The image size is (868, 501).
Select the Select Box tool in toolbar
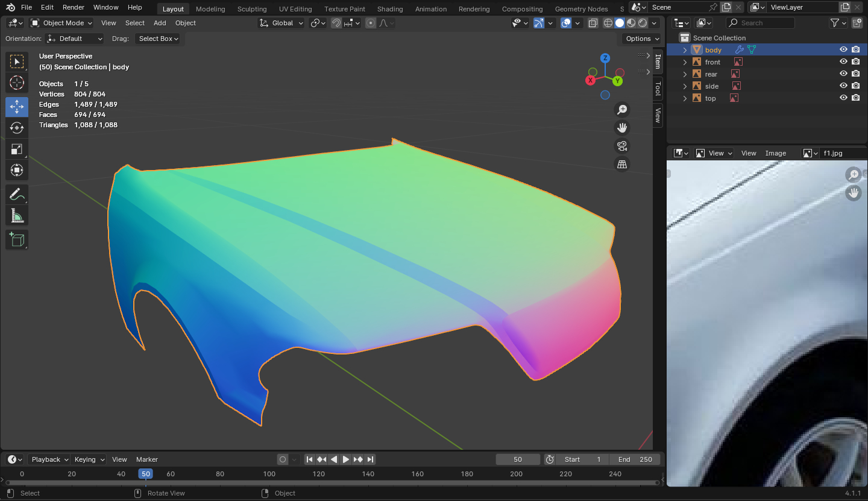click(x=17, y=61)
